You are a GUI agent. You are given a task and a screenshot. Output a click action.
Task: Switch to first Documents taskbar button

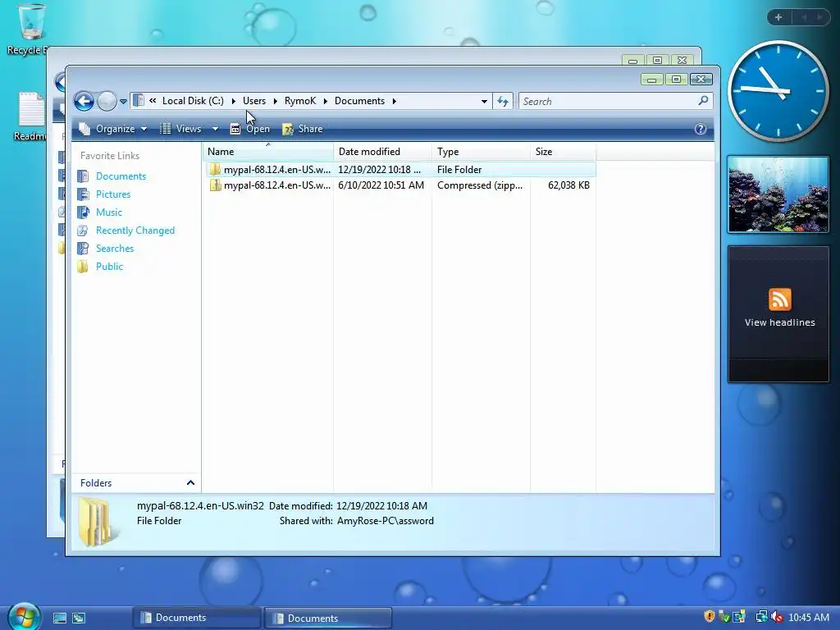[x=197, y=618]
